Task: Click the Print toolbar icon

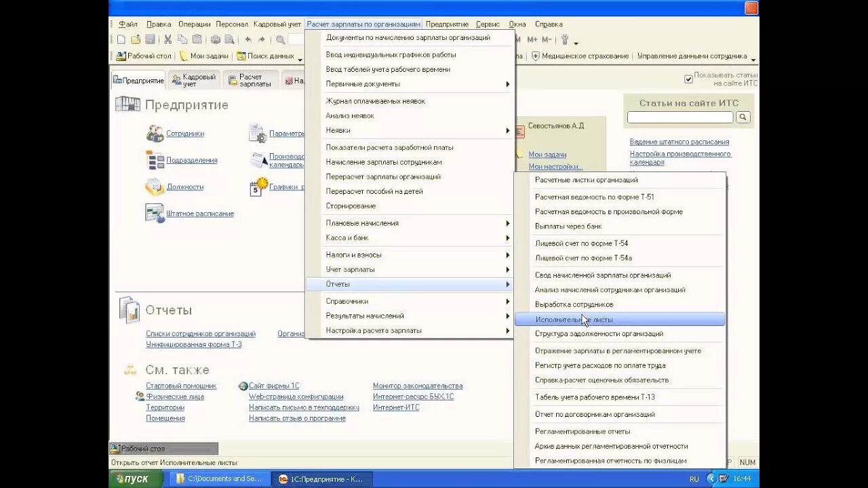Action: tap(216, 39)
